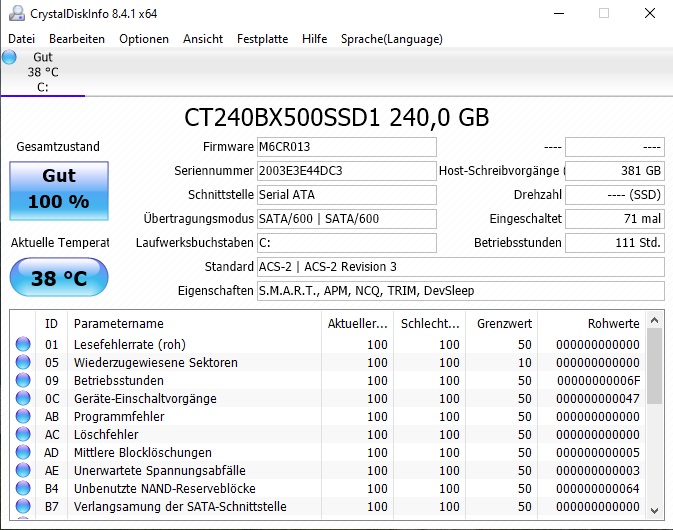The width and height of the screenshot is (673, 530).
Task: Open the Bearbeiten menu
Action: click(x=77, y=39)
